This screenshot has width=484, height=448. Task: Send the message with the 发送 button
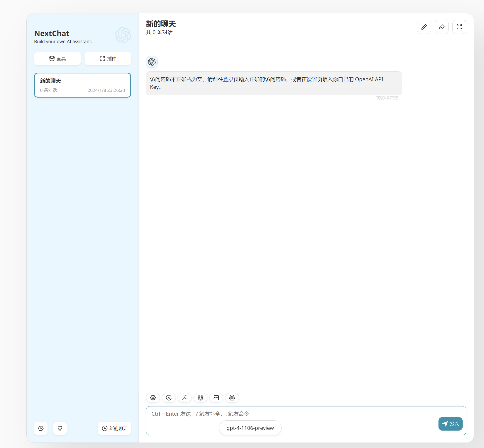450,424
